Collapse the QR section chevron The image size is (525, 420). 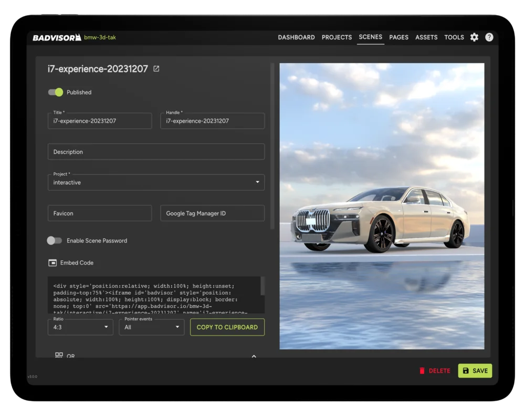pyautogui.click(x=254, y=356)
